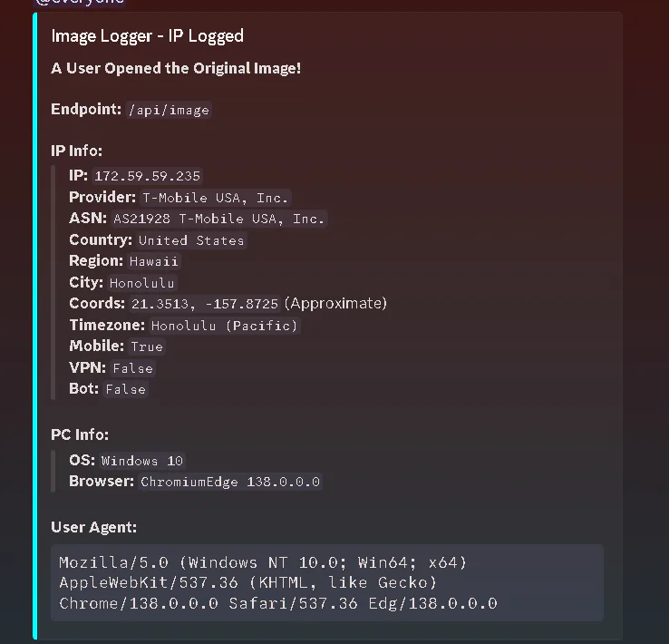Click the Bot False value
This screenshot has width=669, height=644.
[x=125, y=389]
